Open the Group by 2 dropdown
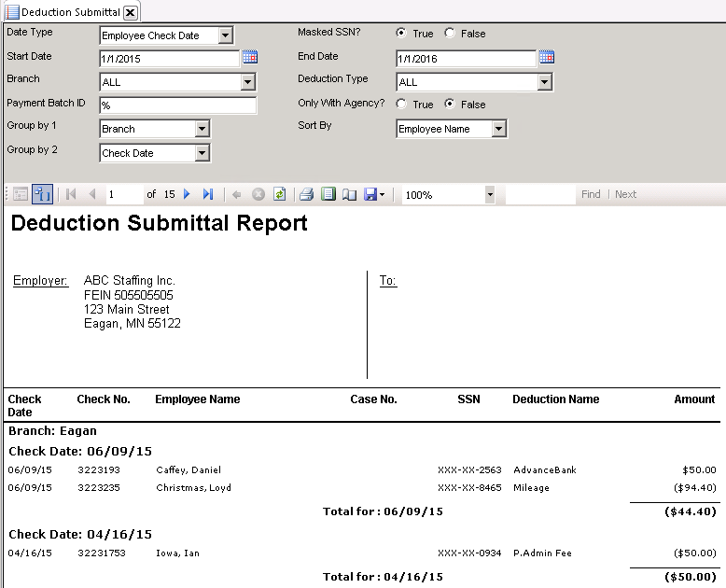726x588 pixels. (202, 153)
